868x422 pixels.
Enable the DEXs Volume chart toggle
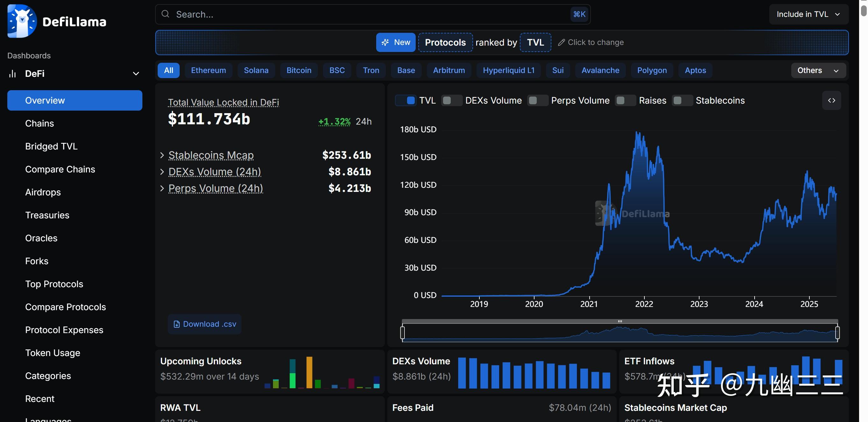(x=452, y=100)
